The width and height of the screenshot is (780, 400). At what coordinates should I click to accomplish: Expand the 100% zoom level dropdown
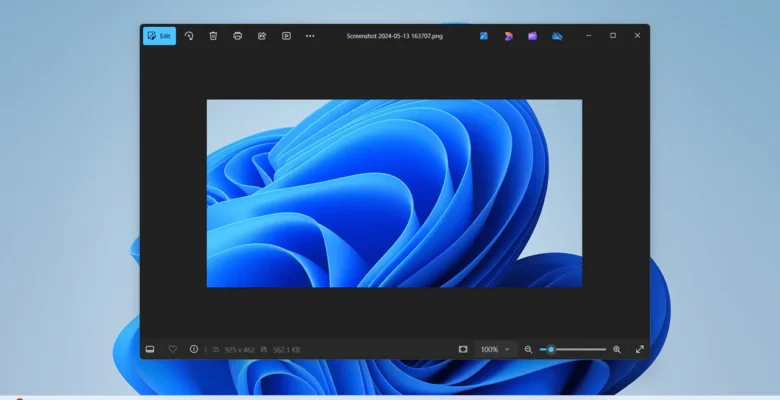point(494,349)
